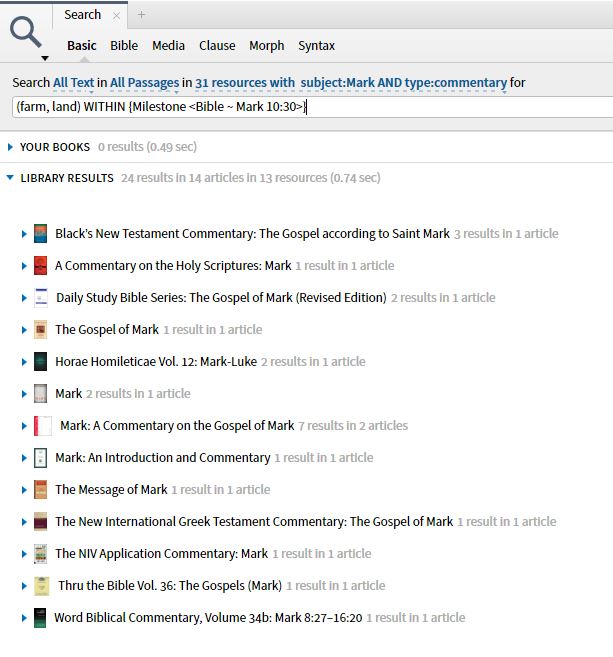The image size is (613, 657).
Task: Expand the Mark resource results
Action: (x=24, y=394)
